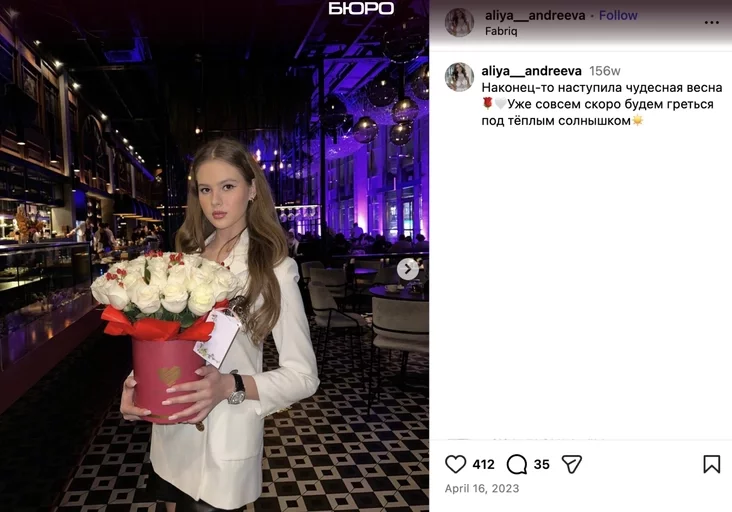Share the post using the paper plane icon
The image size is (732, 512).
tap(571, 464)
